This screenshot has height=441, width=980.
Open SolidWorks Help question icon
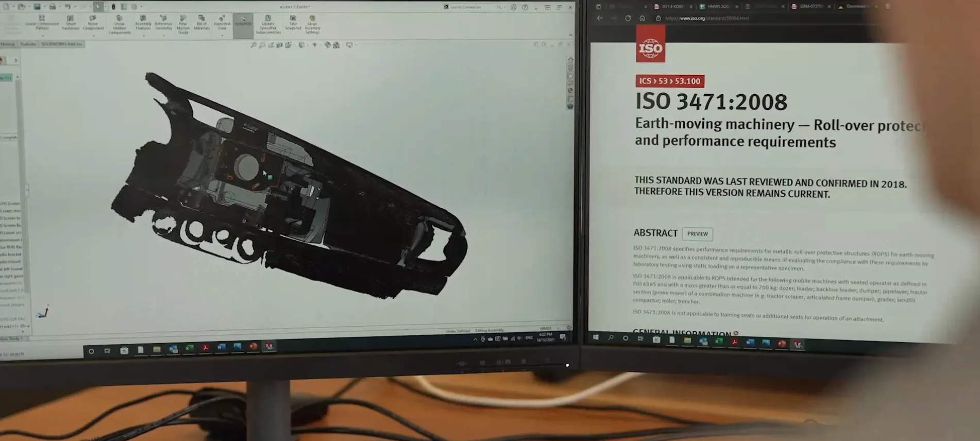click(525, 7)
